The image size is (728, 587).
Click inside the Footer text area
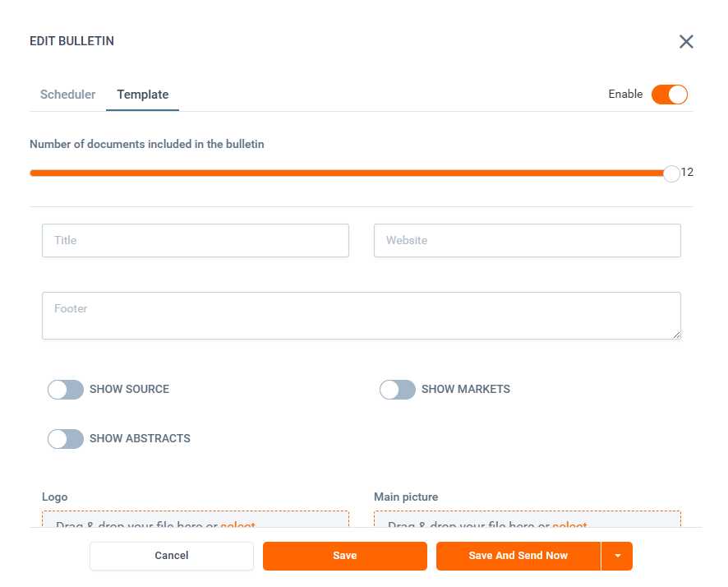[361, 316]
